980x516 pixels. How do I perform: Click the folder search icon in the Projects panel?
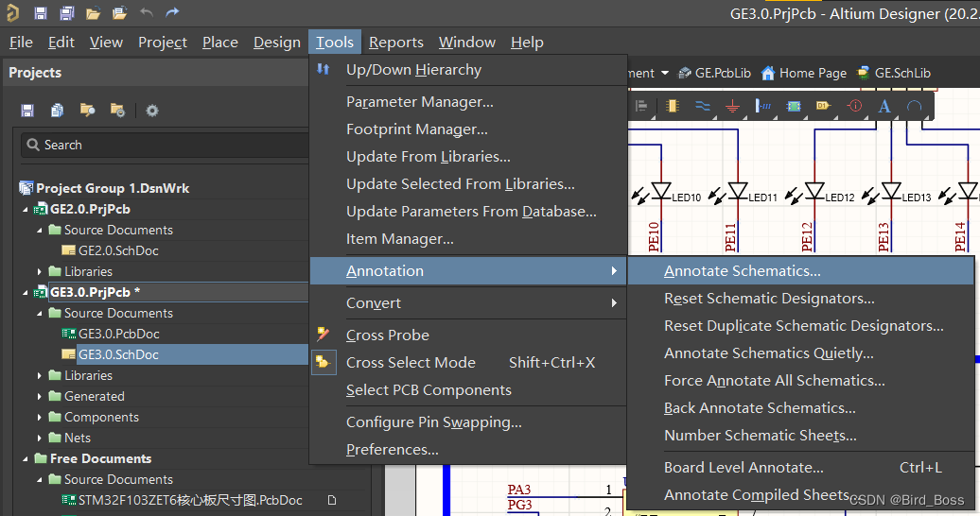click(87, 111)
